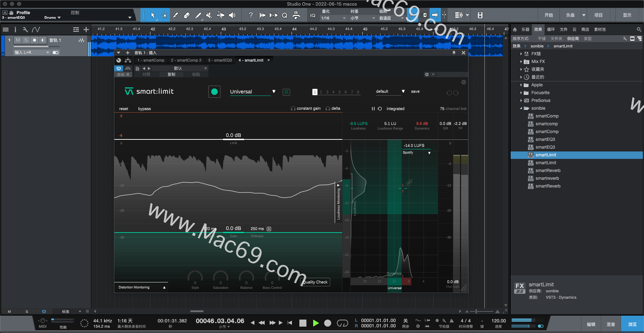Toggle delta listening
Image resolution: width=644 pixels, height=333 pixels.
click(333, 109)
